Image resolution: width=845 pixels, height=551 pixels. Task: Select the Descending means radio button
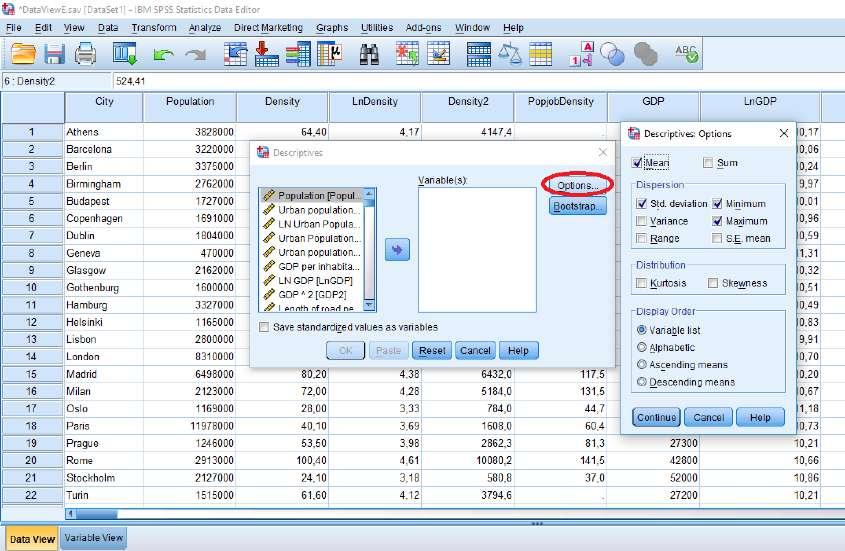point(642,382)
